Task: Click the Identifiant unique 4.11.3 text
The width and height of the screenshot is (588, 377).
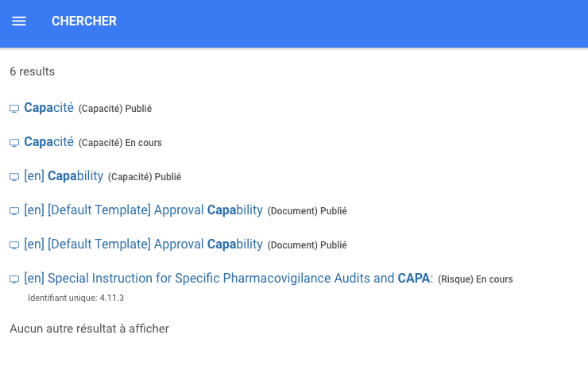Action: pos(75,298)
